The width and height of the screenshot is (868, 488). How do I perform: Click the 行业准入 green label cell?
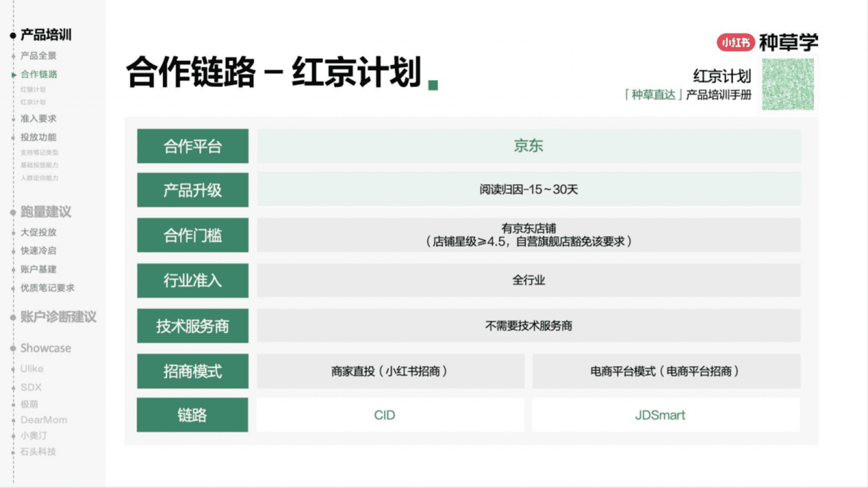click(193, 281)
